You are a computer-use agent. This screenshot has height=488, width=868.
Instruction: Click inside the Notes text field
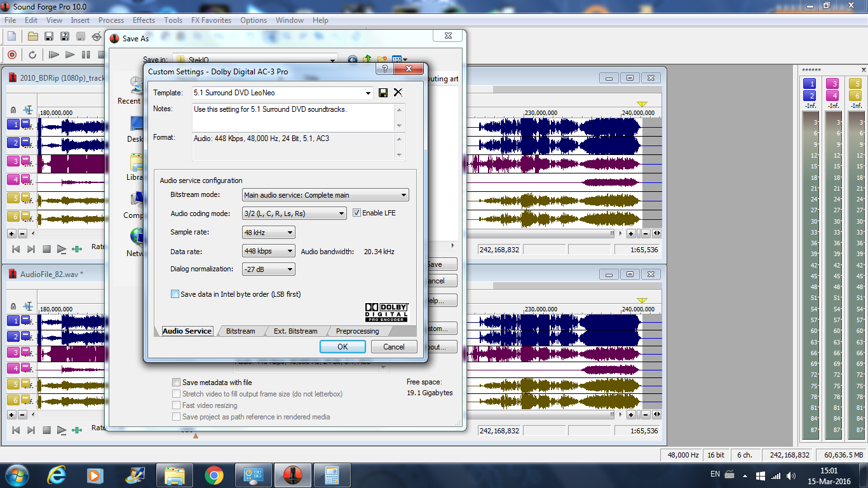click(292, 118)
